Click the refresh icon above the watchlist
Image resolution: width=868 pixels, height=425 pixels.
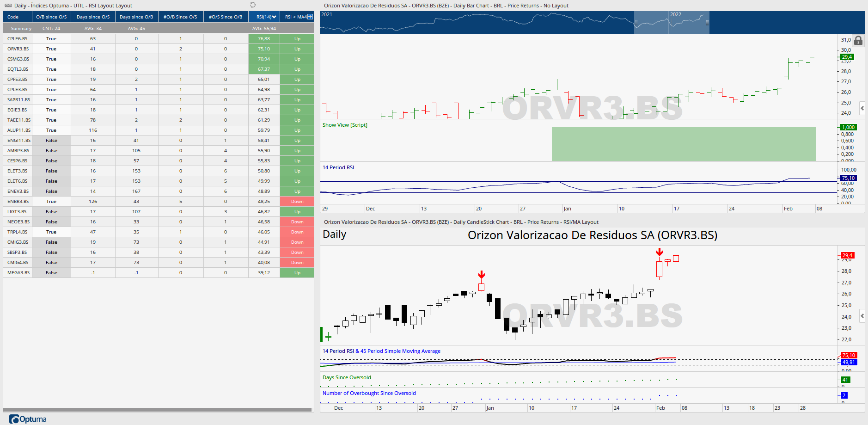pos(253,5)
